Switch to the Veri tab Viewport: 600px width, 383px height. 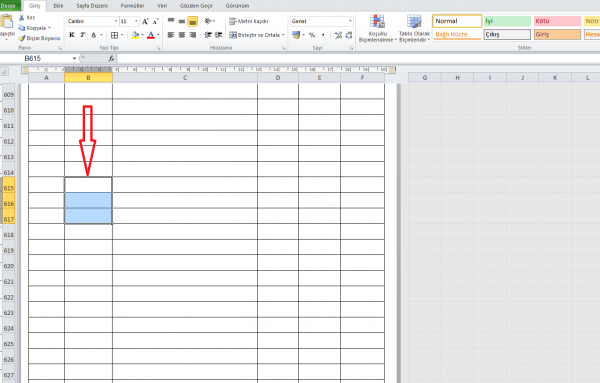(x=162, y=6)
